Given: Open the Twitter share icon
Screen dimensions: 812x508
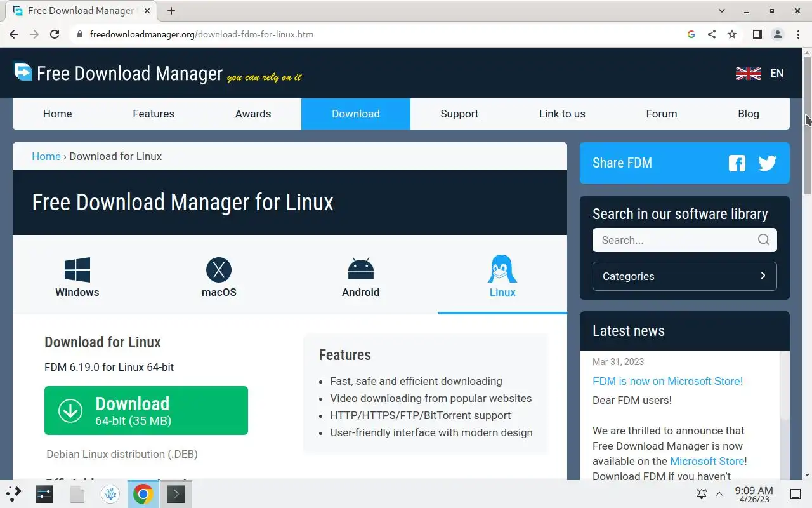Looking at the screenshot, I should coord(768,163).
